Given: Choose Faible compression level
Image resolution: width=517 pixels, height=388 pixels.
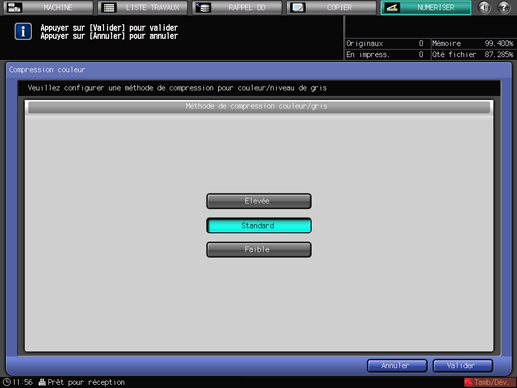Looking at the screenshot, I should (x=259, y=249).
